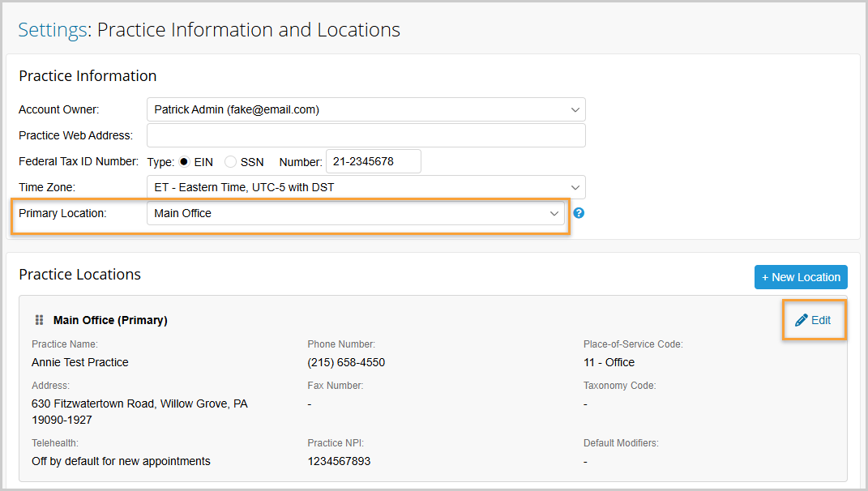
Task: Open the Account Owner dropdown
Action: 366,109
